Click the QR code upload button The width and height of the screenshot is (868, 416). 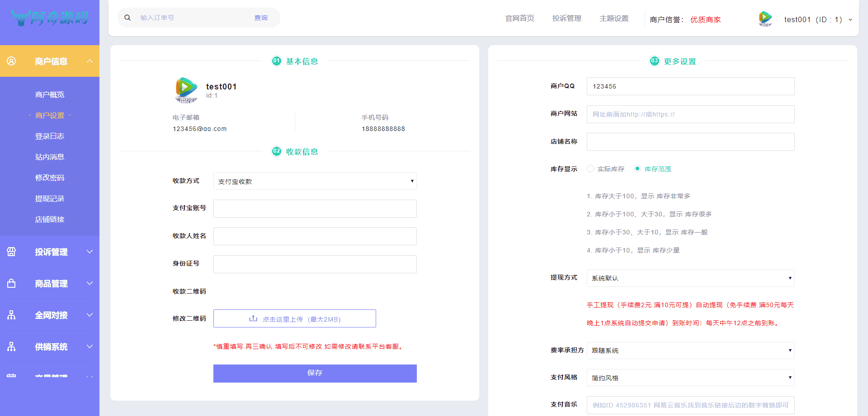pyautogui.click(x=294, y=318)
